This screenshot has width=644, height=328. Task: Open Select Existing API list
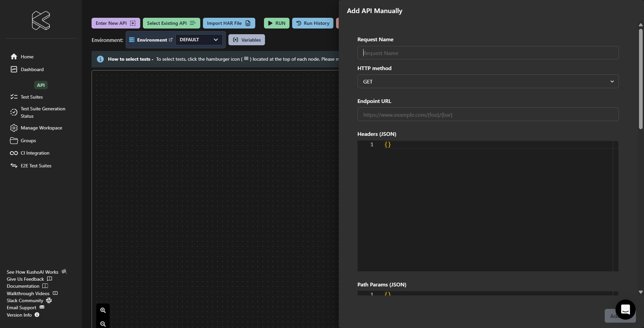tap(171, 23)
